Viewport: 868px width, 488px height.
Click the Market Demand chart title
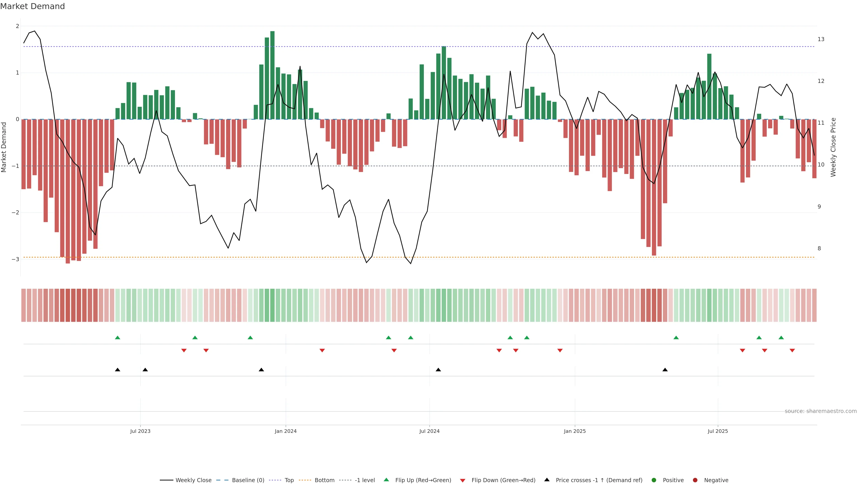click(32, 6)
